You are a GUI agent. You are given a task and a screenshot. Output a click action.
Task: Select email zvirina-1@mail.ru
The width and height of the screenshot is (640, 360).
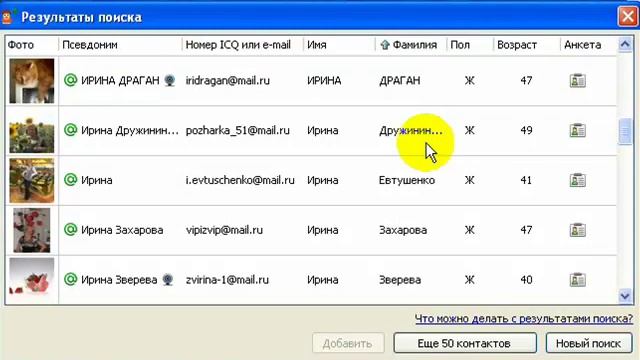(227, 280)
